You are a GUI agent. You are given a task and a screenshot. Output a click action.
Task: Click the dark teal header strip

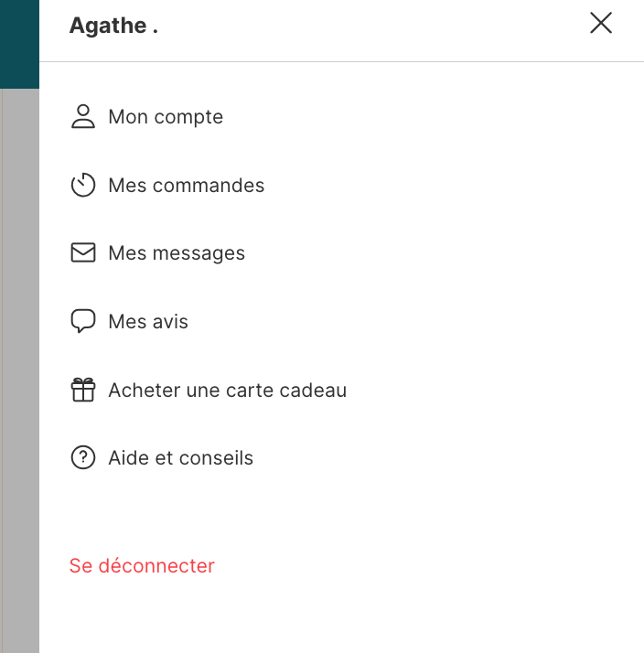pos(19,44)
